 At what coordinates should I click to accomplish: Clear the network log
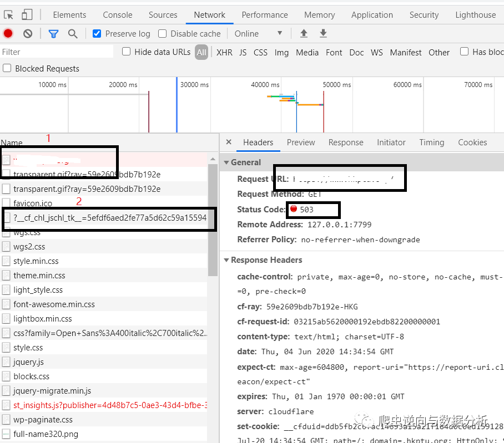28,33
